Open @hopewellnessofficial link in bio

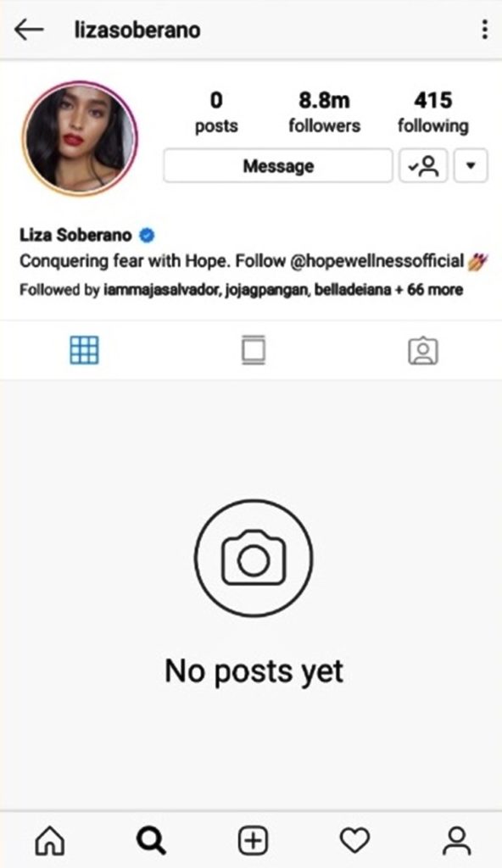[377, 261]
